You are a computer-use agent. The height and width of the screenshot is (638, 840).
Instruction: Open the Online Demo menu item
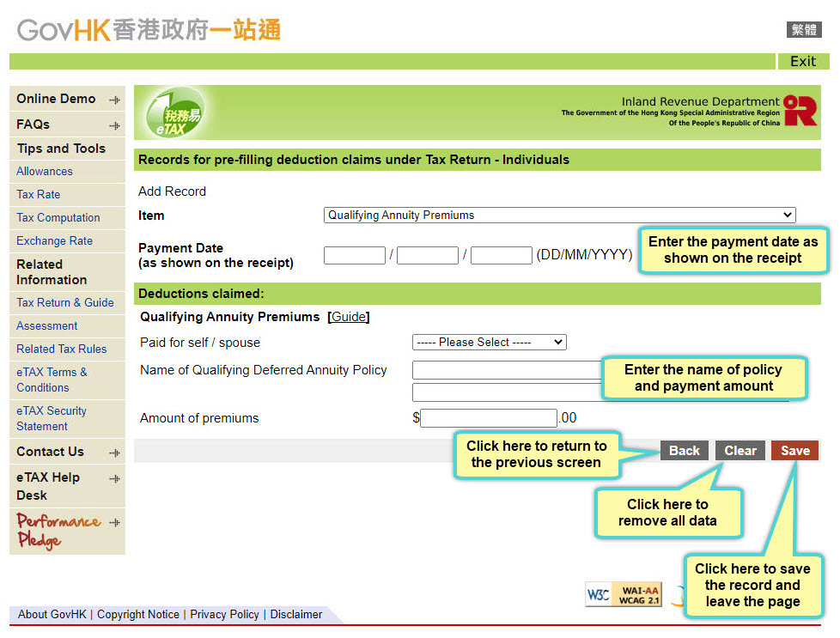pos(56,99)
